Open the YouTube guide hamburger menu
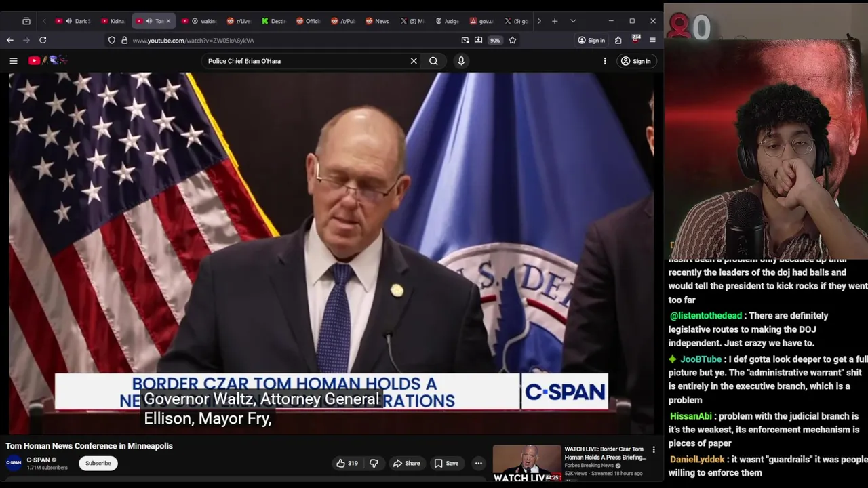 (x=14, y=61)
